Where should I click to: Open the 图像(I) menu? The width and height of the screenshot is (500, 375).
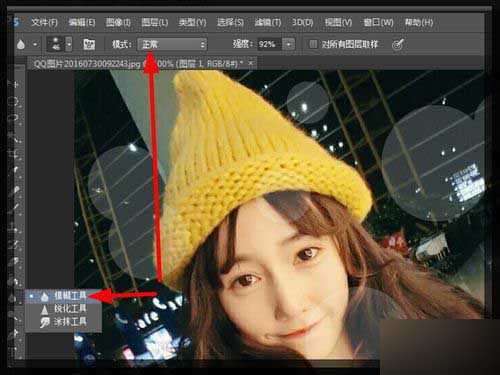[118, 22]
